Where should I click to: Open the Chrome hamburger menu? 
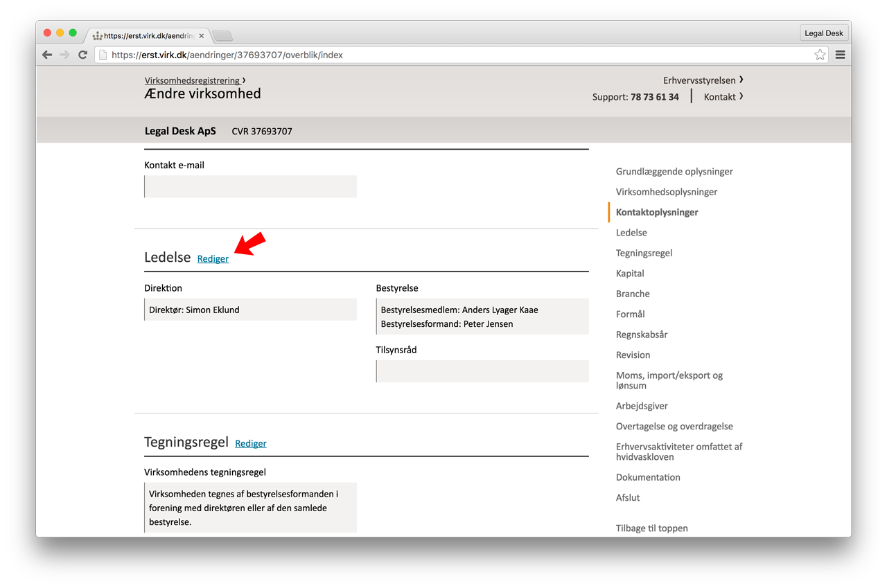tap(840, 55)
